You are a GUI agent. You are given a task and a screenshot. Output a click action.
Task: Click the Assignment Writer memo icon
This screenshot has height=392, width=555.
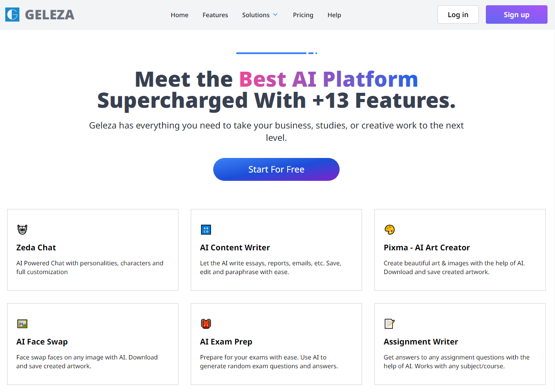(x=389, y=324)
